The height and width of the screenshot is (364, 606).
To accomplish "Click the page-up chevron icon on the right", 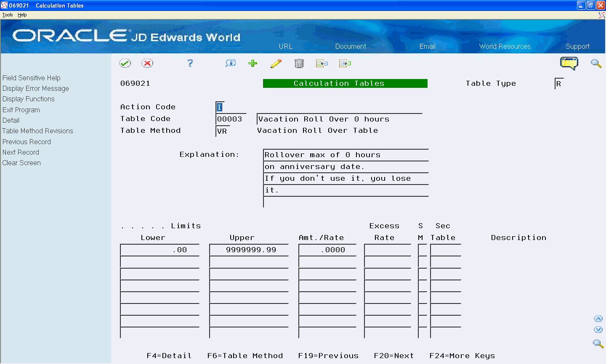I will (598, 318).
